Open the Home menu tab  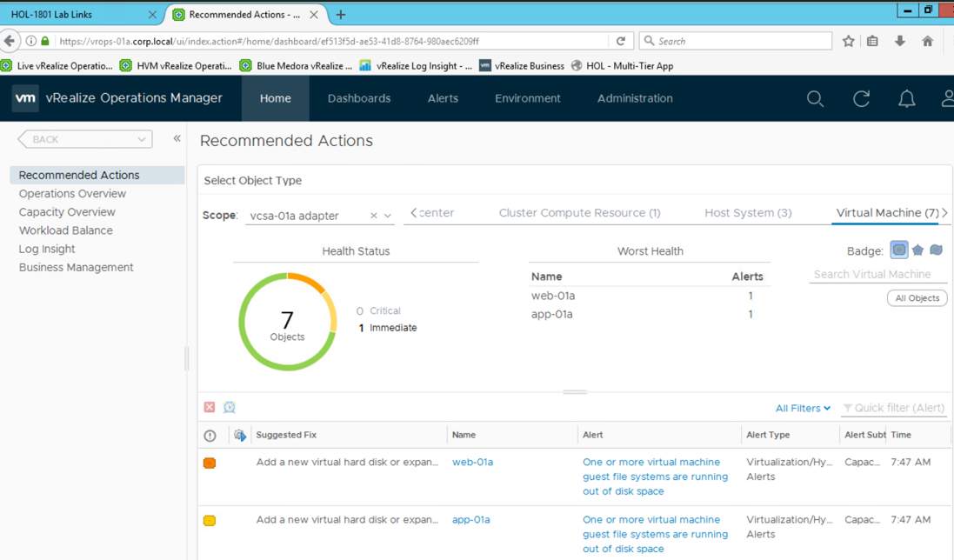(x=276, y=98)
